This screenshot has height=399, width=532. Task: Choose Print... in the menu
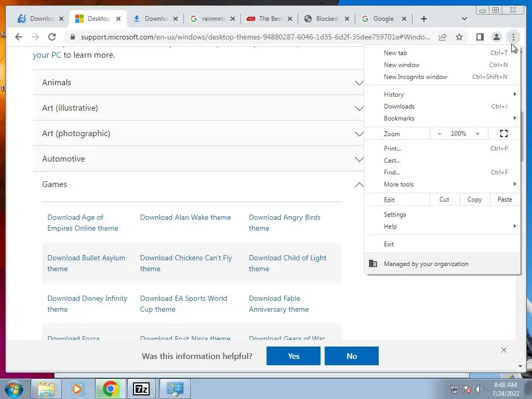point(442,148)
